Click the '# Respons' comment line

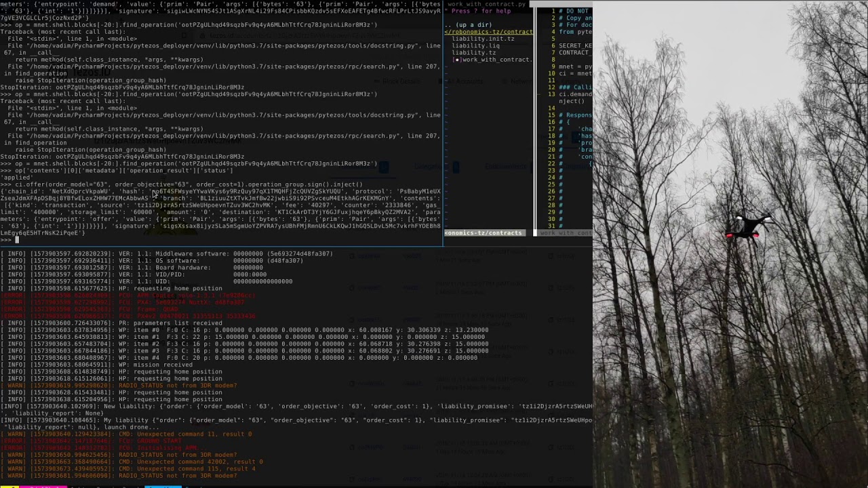point(575,115)
